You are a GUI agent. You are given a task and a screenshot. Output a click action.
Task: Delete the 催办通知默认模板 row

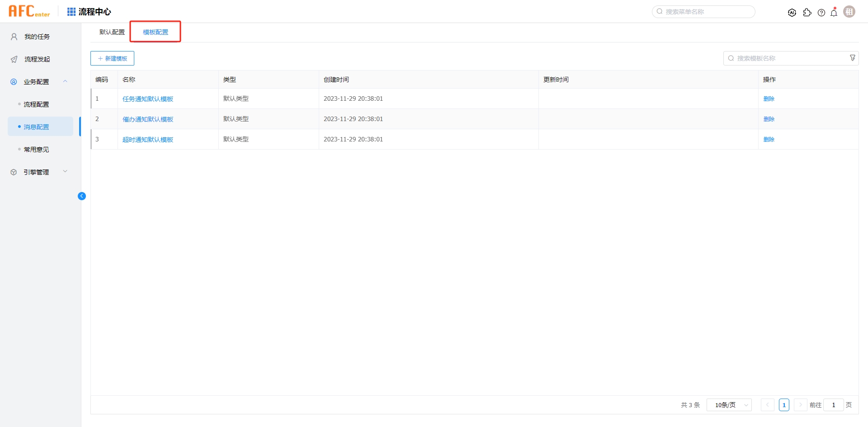(x=769, y=119)
